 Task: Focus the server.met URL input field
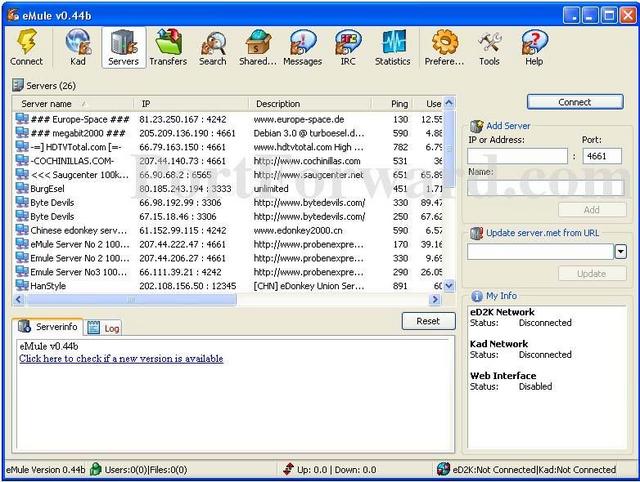coord(541,252)
